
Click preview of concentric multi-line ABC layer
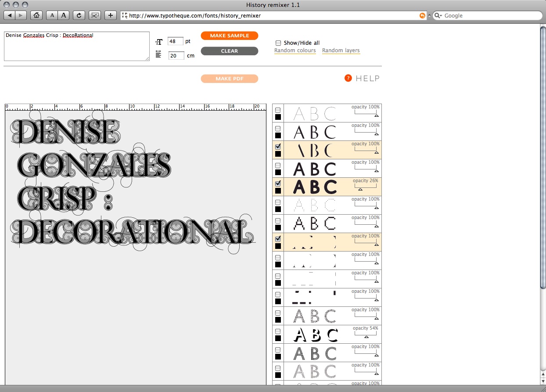coord(315,353)
